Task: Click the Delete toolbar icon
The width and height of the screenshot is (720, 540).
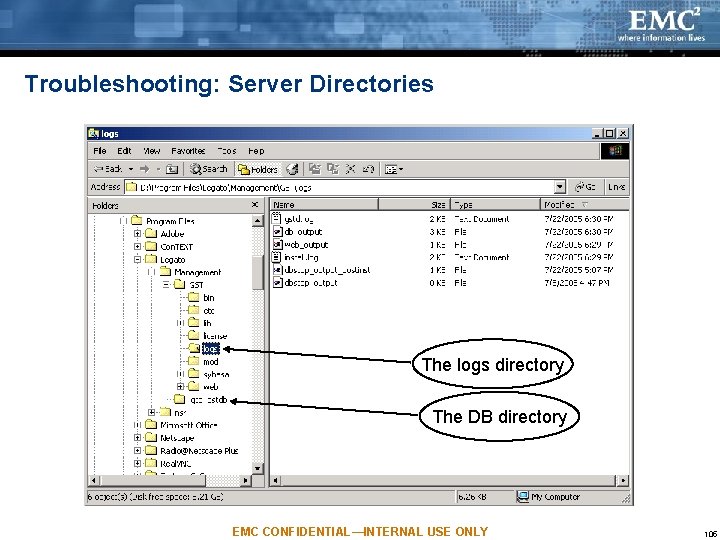Action: 350,169
